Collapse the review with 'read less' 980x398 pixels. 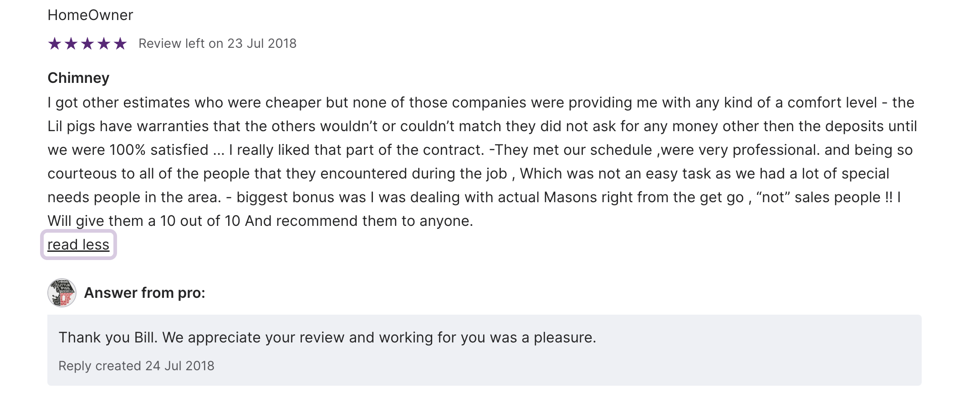click(78, 245)
